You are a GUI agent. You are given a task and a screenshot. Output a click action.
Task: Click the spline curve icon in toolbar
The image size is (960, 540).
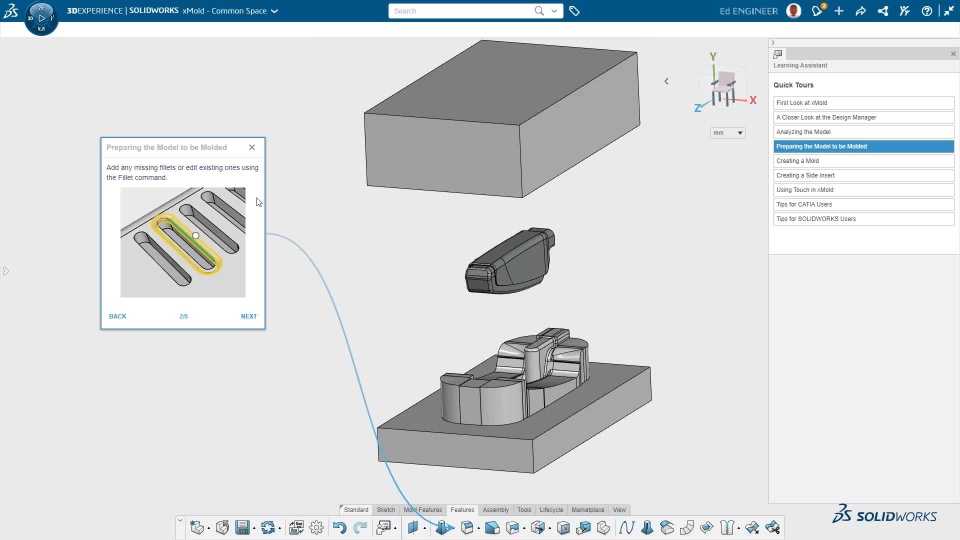[x=626, y=527]
